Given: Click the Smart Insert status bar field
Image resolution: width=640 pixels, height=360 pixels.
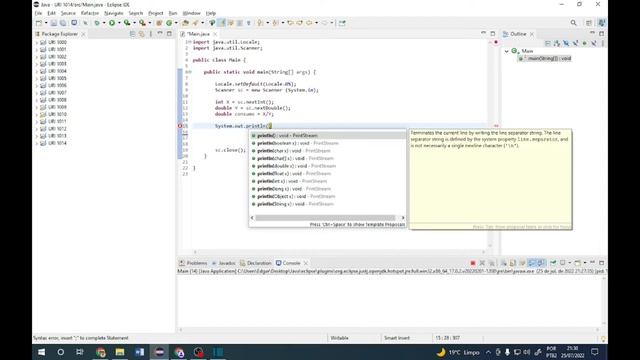Looking at the screenshot, I should [x=397, y=338].
